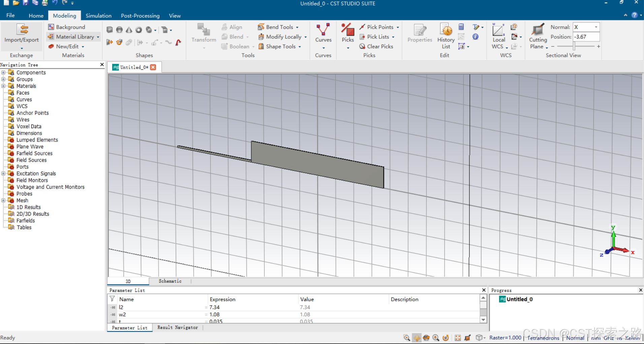Create a Cone shape
Image resolution: width=644 pixels, height=344 pixels.
(129, 30)
